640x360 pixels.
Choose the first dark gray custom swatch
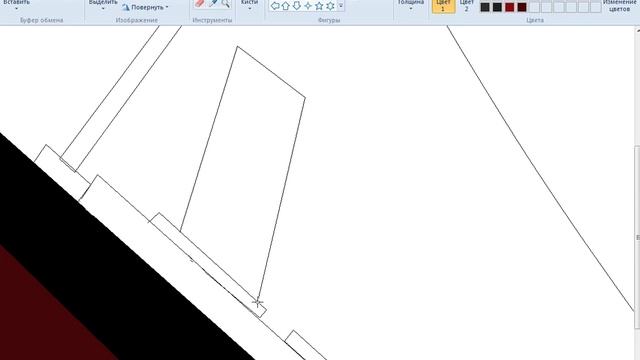pos(485,7)
